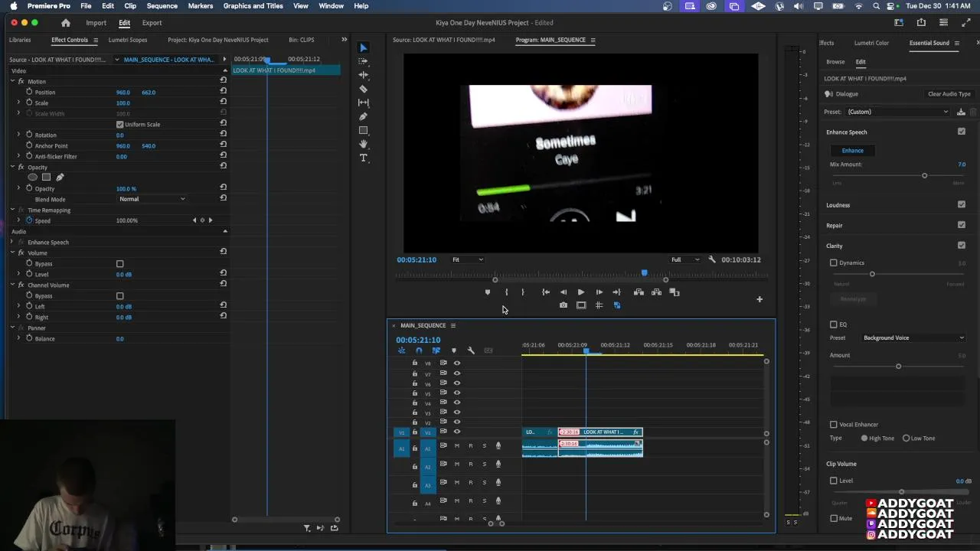This screenshot has width=980, height=551.
Task: Enable Volume Bypass checkbox
Action: (119, 263)
